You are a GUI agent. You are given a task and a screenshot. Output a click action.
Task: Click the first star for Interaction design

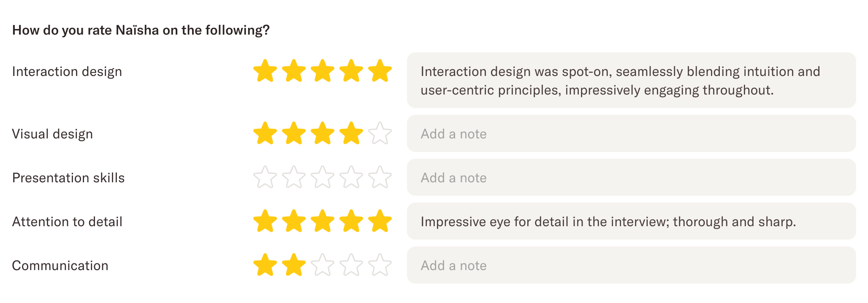point(265,72)
